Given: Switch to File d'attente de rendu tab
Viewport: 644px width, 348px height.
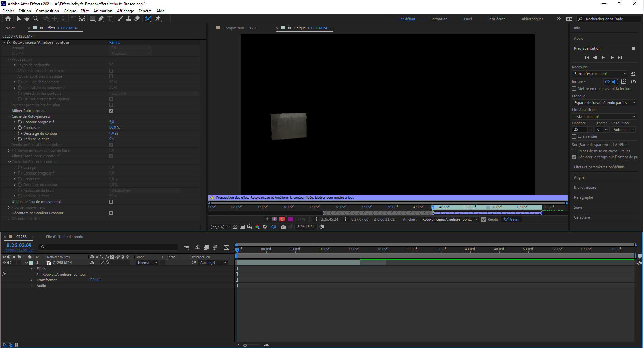Looking at the screenshot, I should pos(64,237).
